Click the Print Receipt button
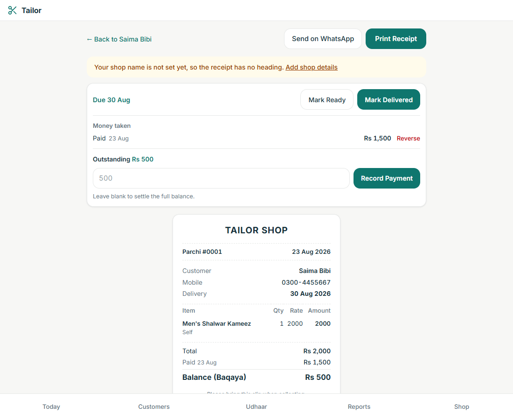The width and height of the screenshot is (513, 420). (x=396, y=39)
